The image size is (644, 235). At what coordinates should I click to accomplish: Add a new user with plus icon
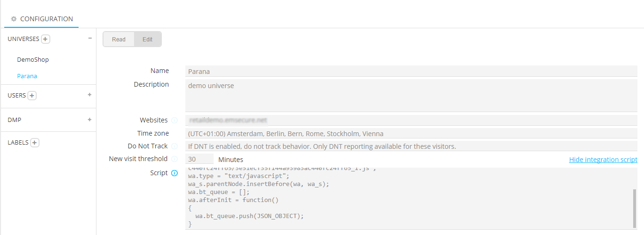tap(32, 96)
